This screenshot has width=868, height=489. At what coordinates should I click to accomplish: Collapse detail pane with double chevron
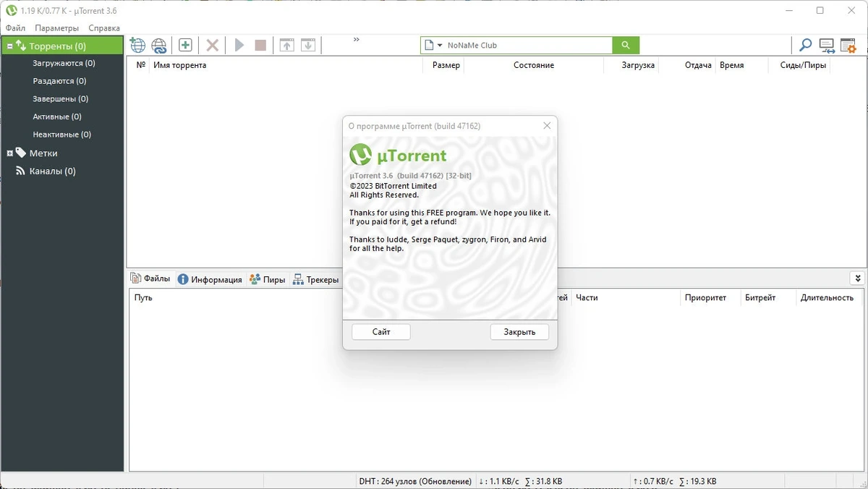tap(857, 278)
